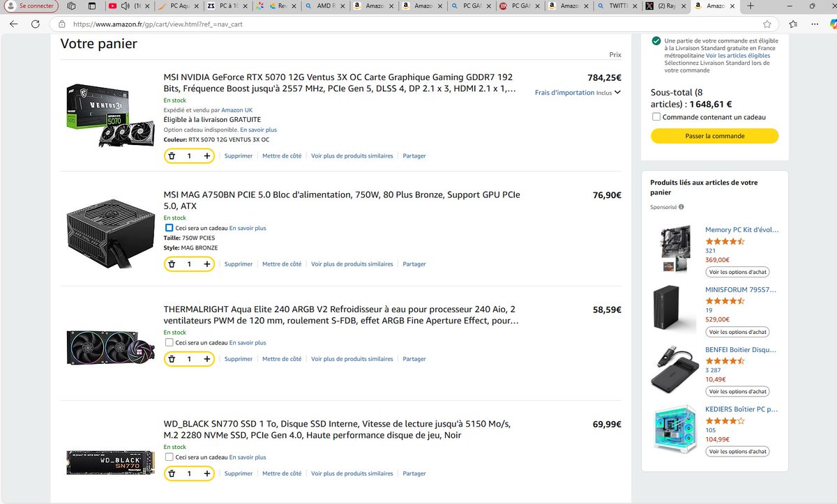Click 'Passer la commande' button

(714, 136)
